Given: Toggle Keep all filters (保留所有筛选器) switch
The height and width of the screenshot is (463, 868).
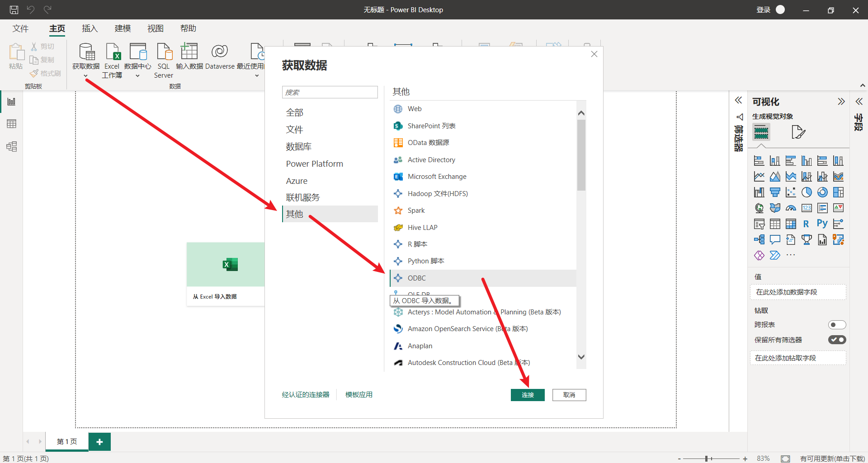Looking at the screenshot, I should tap(837, 340).
